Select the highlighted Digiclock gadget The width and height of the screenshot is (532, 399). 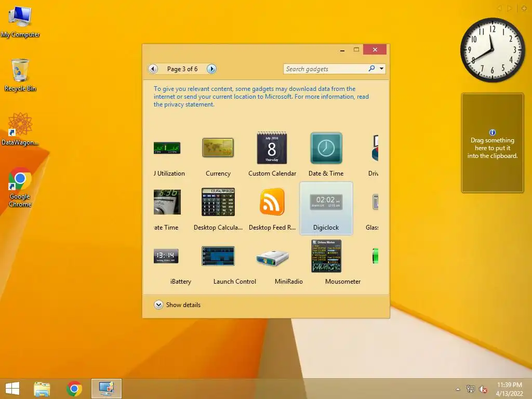326,208
